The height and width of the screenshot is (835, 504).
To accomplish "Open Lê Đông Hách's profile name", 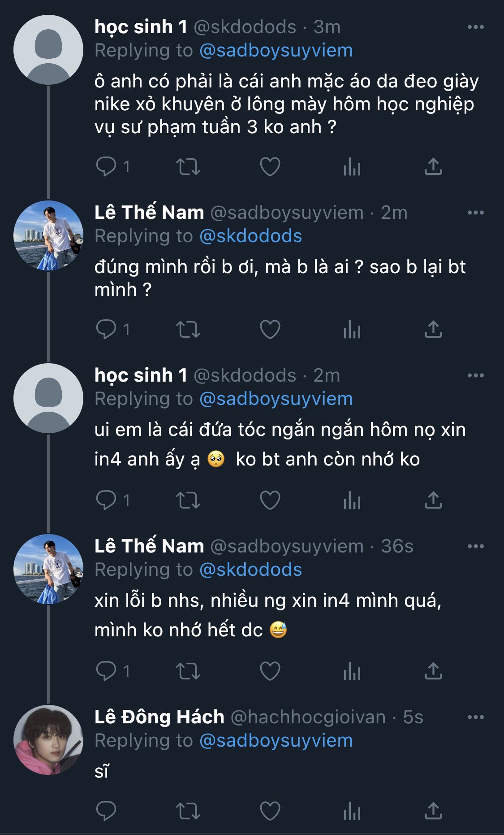I will (x=159, y=717).
